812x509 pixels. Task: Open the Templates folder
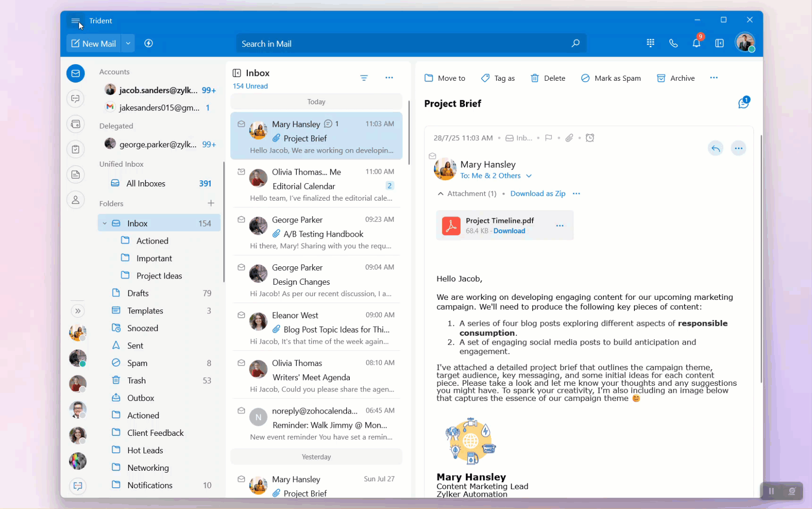tap(160, 311)
